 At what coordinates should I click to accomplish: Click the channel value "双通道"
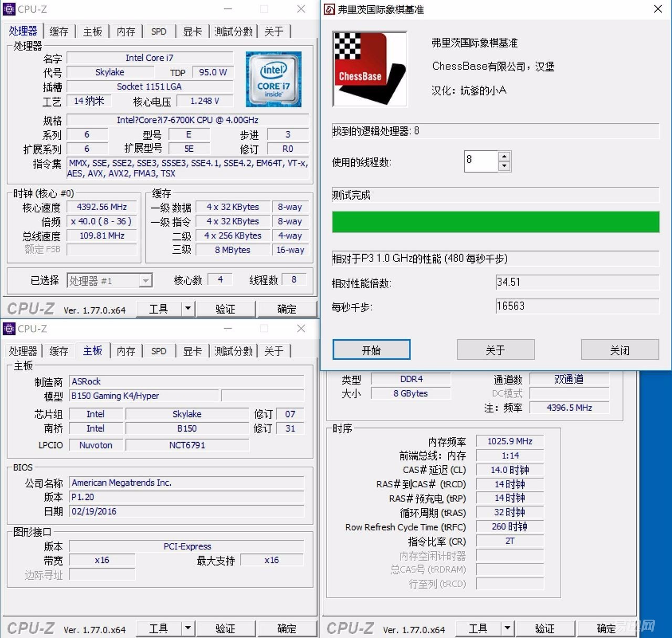coord(569,379)
